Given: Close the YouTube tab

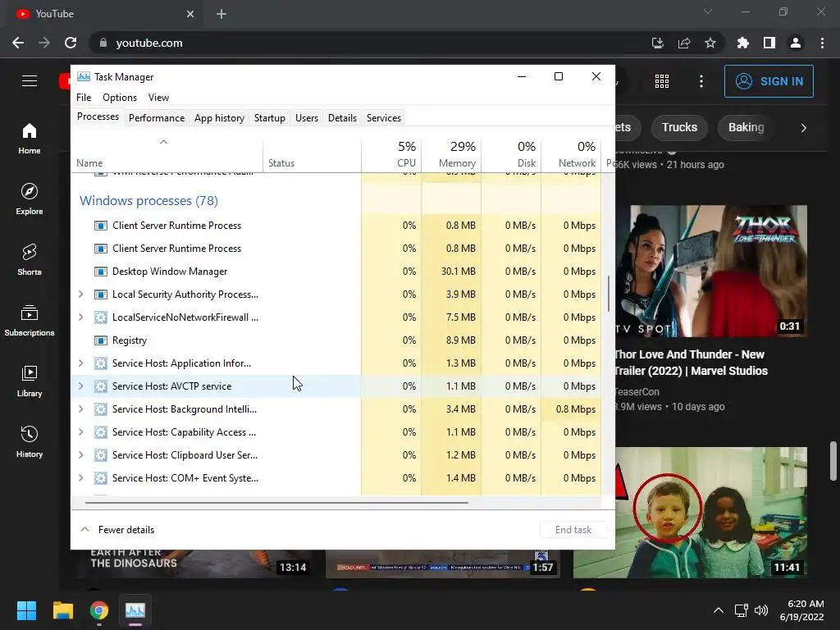Looking at the screenshot, I should tap(190, 14).
